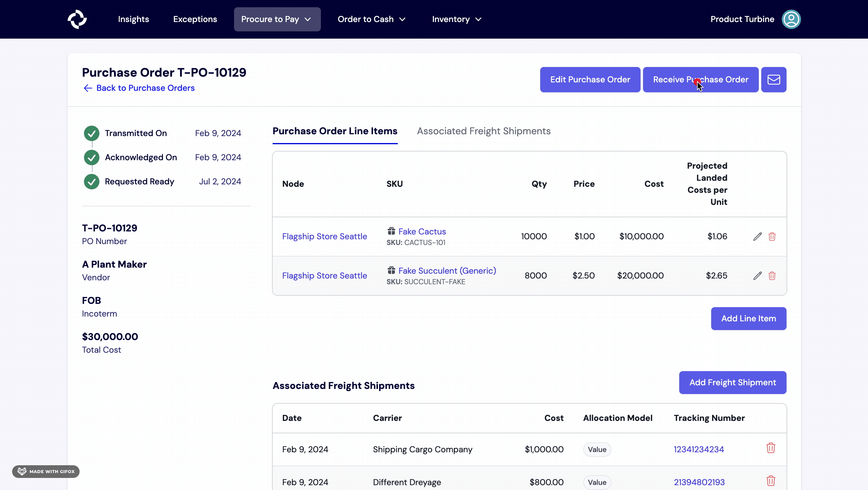Open the Inventory dropdown menu
This screenshot has width=868, height=490.
click(457, 19)
